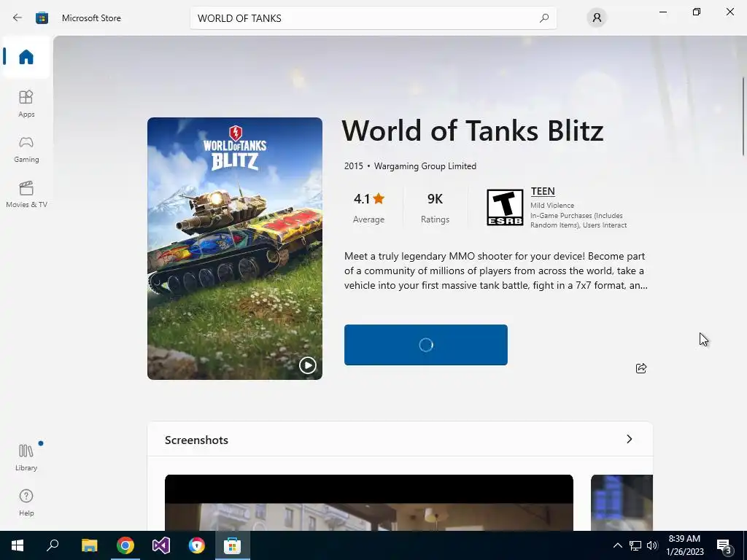
Task: Go back with the back arrow
Action: pos(18,17)
